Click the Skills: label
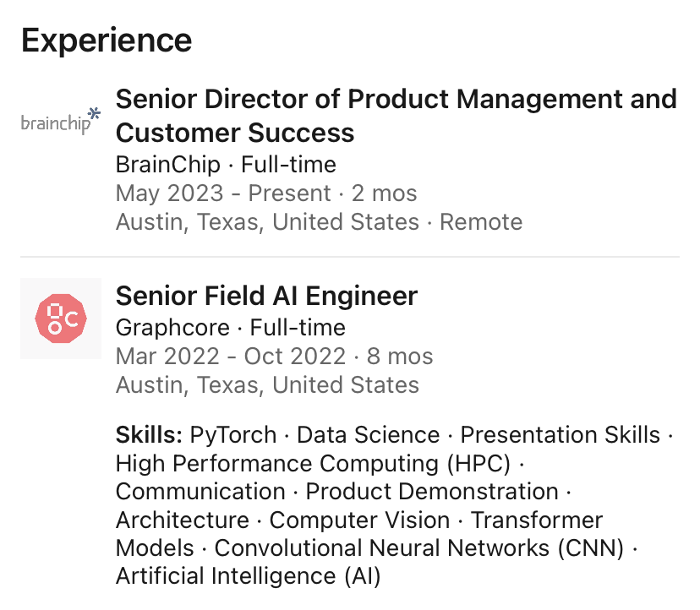 149,434
